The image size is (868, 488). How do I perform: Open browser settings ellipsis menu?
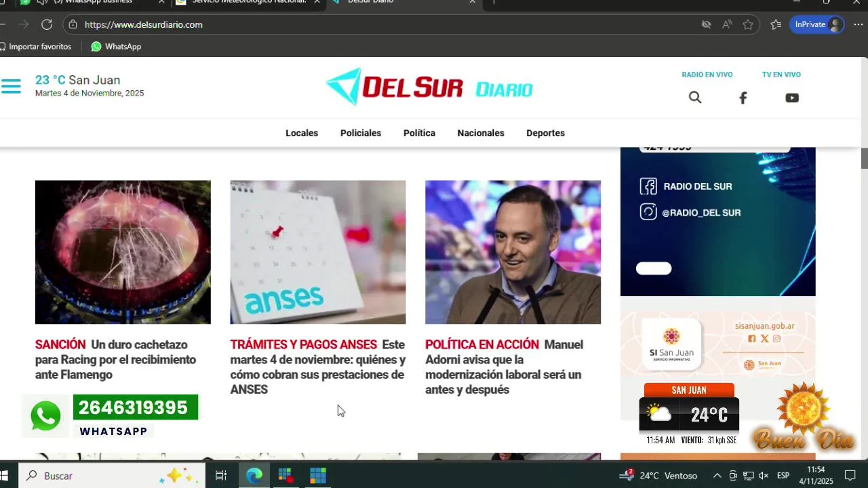coord(858,24)
